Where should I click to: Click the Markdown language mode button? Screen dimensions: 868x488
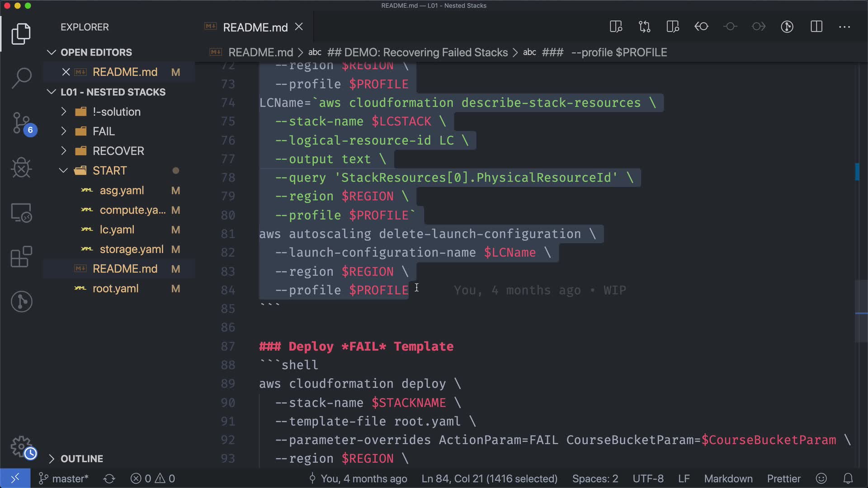pyautogui.click(x=728, y=479)
